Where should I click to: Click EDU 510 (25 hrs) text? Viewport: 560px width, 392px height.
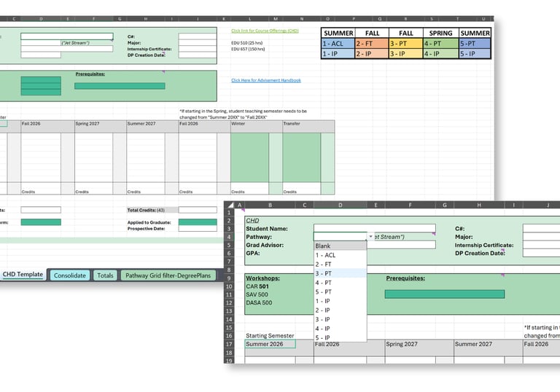coord(246,43)
